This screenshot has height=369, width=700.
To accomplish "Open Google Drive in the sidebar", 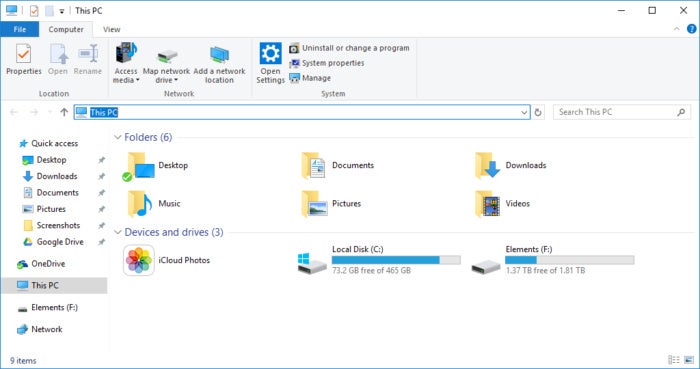I will click(x=53, y=242).
